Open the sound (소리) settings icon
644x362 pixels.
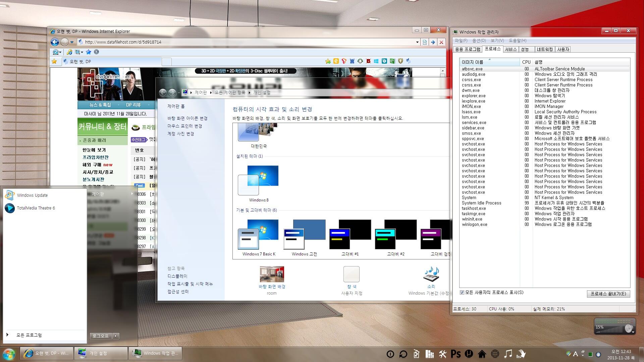(431, 274)
